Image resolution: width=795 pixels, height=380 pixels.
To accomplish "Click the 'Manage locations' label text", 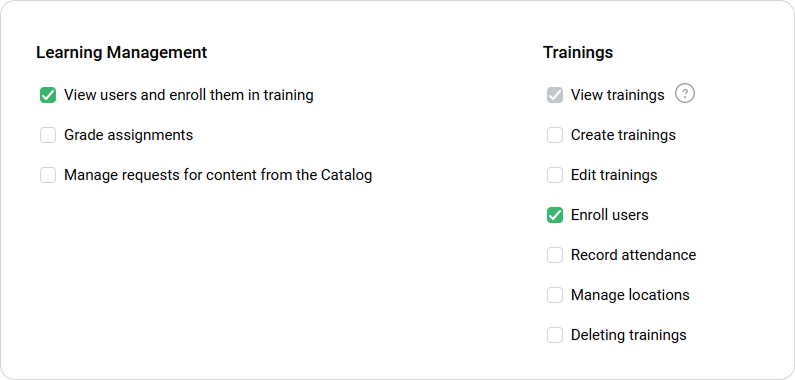I will click(x=630, y=295).
